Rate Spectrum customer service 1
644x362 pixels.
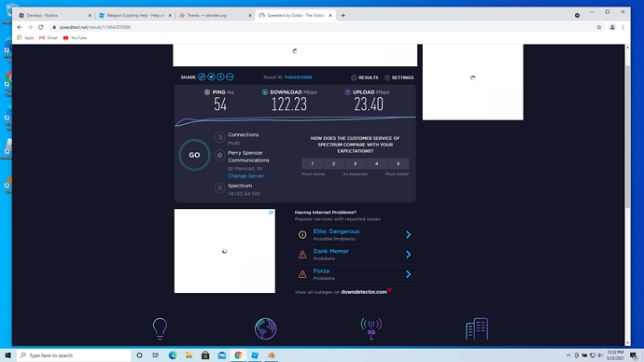pyautogui.click(x=312, y=164)
